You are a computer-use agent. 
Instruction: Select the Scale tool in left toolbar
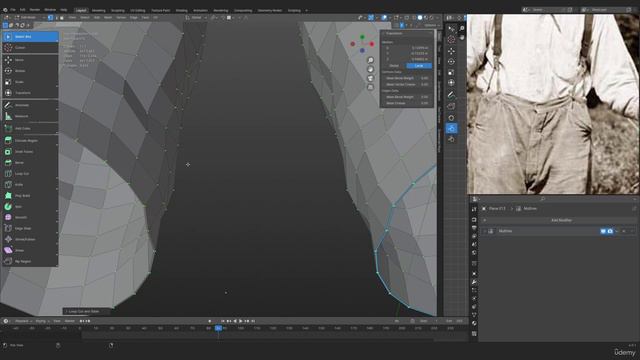30,82
